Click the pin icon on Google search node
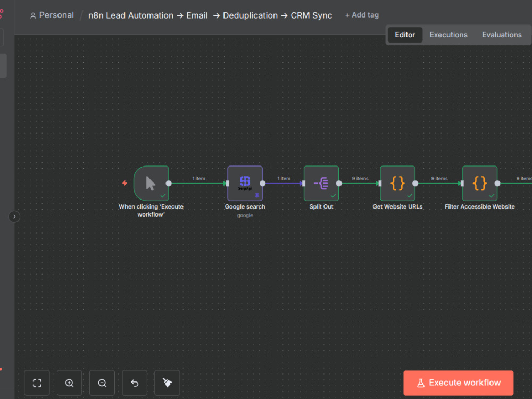532x399 pixels. click(257, 195)
